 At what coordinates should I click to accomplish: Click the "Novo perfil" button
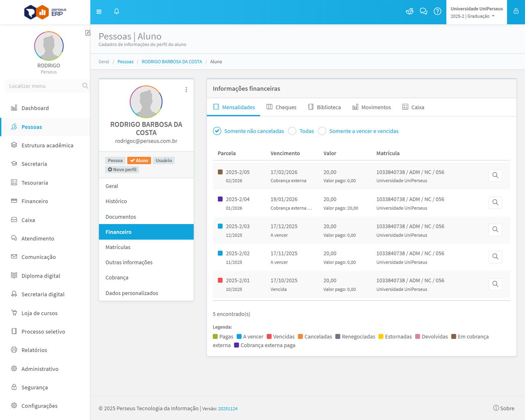coord(122,170)
